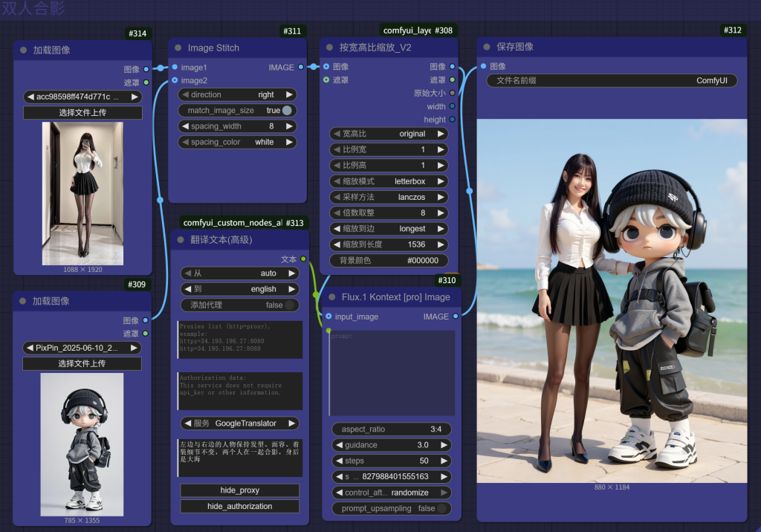This screenshot has height=532, width=761.
Task: Toggle the 添加代理 switch
Action: pyautogui.click(x=291, y=305)
